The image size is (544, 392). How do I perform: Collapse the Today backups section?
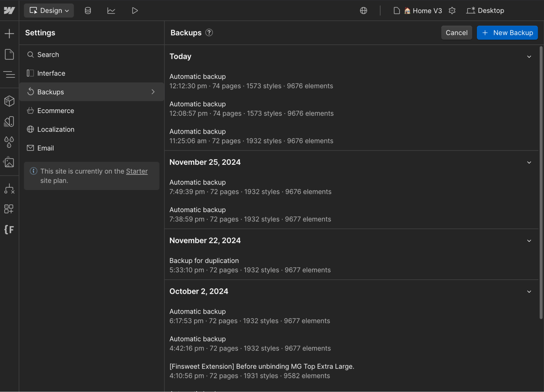click(529, 56)
